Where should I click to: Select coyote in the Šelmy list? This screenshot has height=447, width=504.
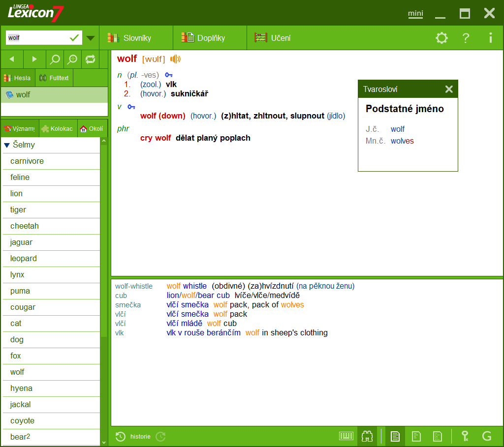(x=51, y=420)
